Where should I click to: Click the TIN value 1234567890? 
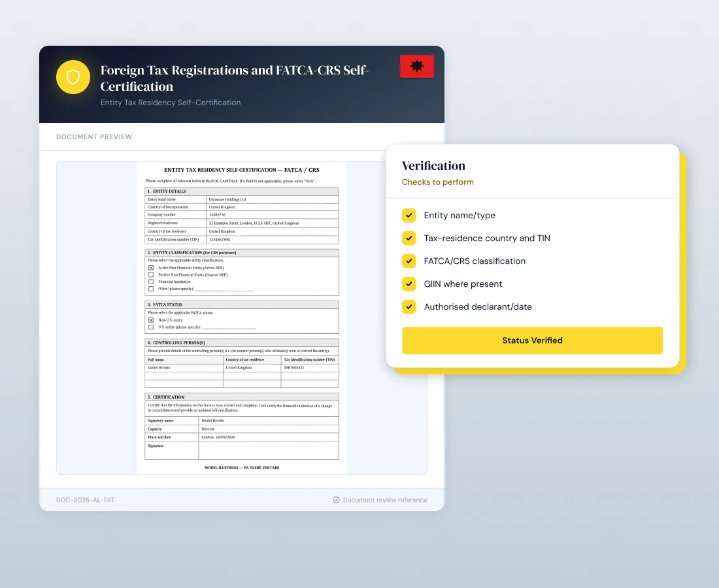(x=219, y=239)
